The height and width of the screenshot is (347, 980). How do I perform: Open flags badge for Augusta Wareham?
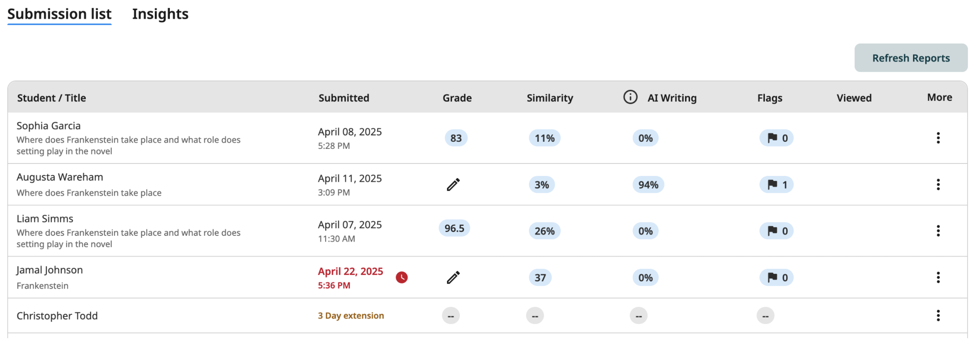(777, 184)
